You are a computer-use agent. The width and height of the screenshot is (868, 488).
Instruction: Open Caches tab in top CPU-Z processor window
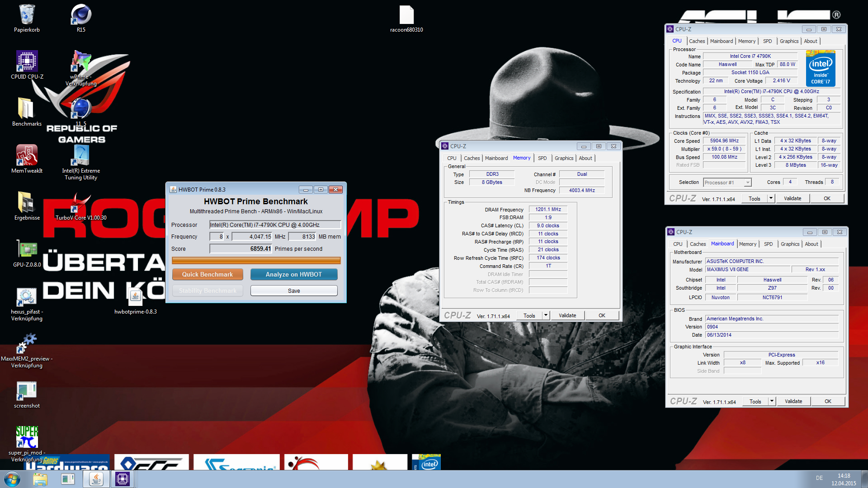point(697,41)
